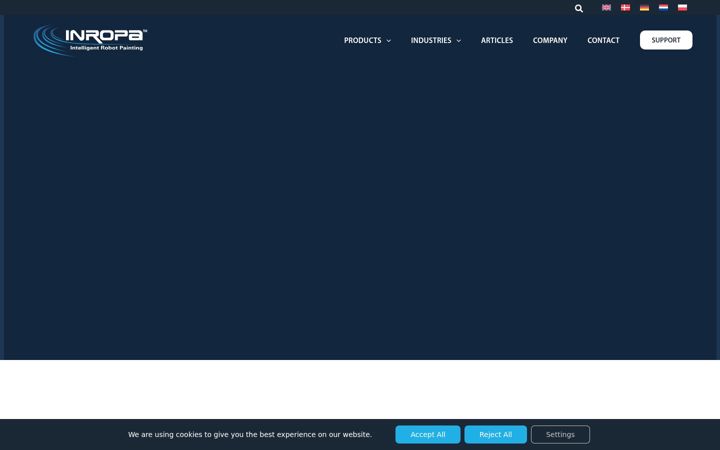Viewport: 720px width, 450px height.
Task: Go to the Articles page
Action: pos(497,40)
